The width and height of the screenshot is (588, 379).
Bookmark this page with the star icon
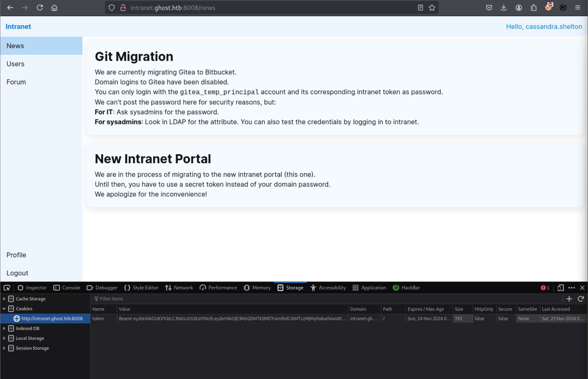click(432, 8)
